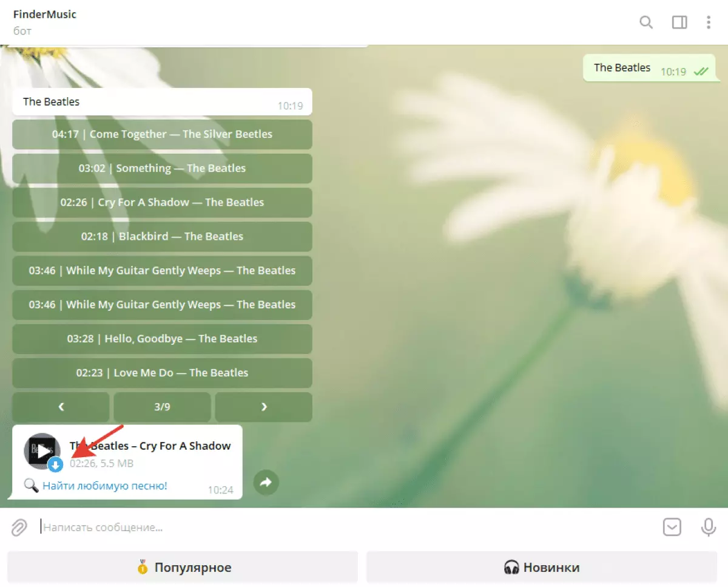Click the 3/9 page indicator button
Image resolution: width=728 pixels, height=587 pixels.
[x=162, y=407]
